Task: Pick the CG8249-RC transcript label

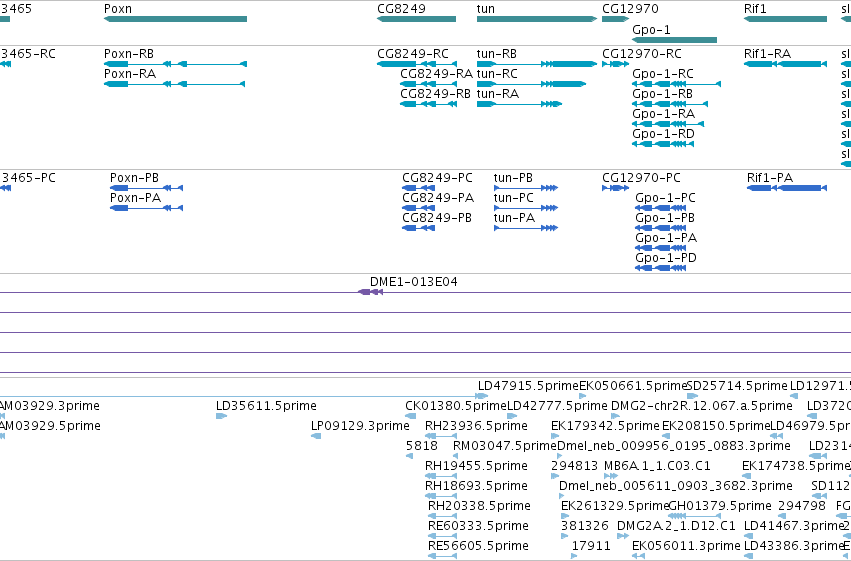Action: [x=413, y=54]
